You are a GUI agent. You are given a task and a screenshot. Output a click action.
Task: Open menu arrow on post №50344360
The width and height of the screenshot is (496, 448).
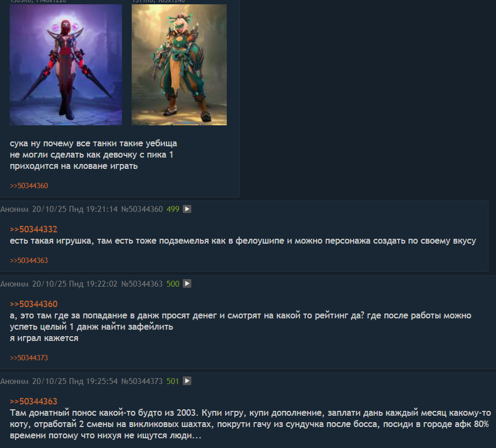[x=187, y=209]
